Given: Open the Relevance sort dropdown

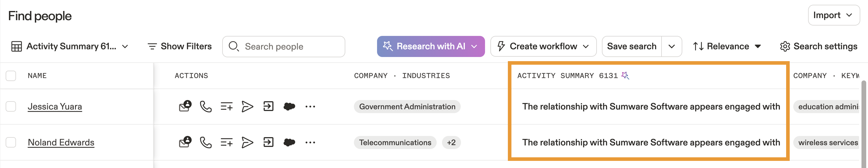Looking at the screenshot, I should [727, 46].
